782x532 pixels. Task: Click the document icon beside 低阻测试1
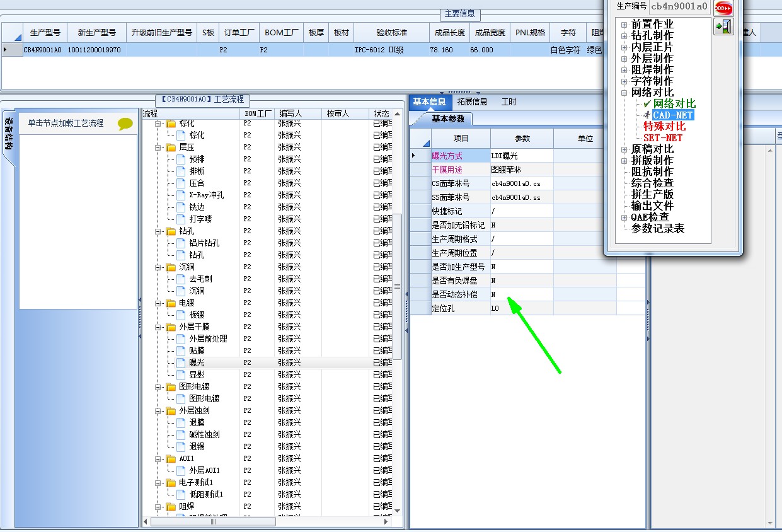click(x=181, y=494)
